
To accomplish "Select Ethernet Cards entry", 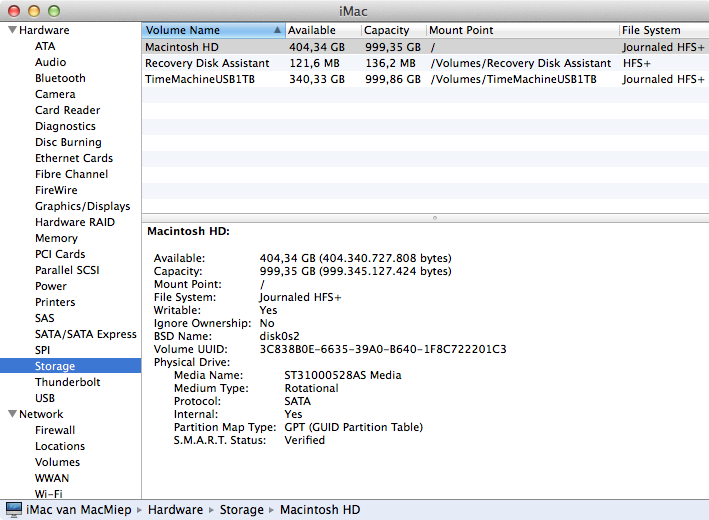I will click(x=74, y=158).
